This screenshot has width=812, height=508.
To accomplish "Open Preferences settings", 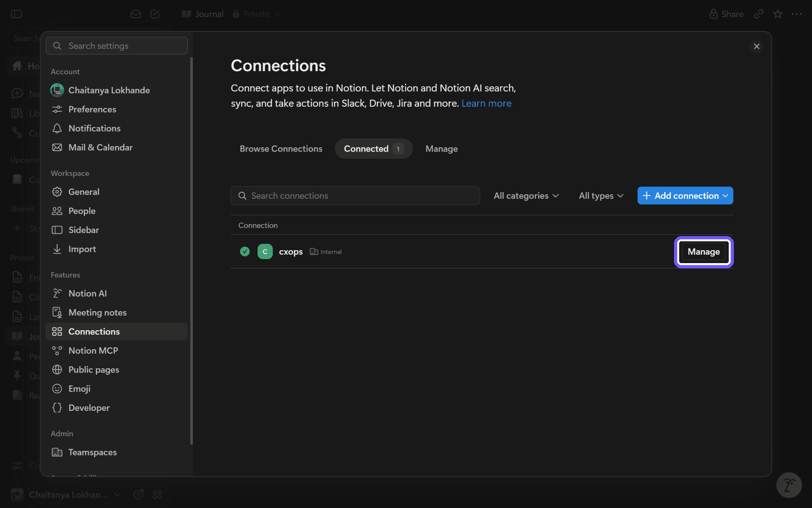I will 117,109.
